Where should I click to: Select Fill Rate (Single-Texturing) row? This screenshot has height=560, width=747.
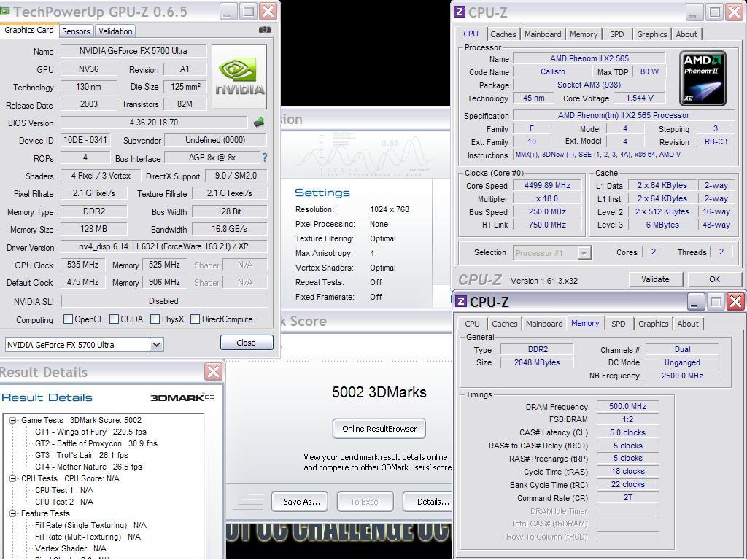coord(90,525)
